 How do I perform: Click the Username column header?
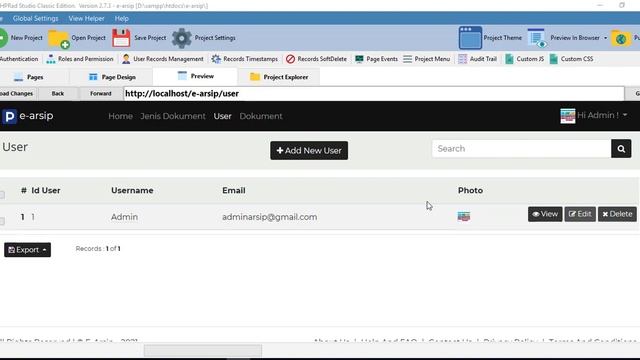pyautogui.click(x=132, y=191)
